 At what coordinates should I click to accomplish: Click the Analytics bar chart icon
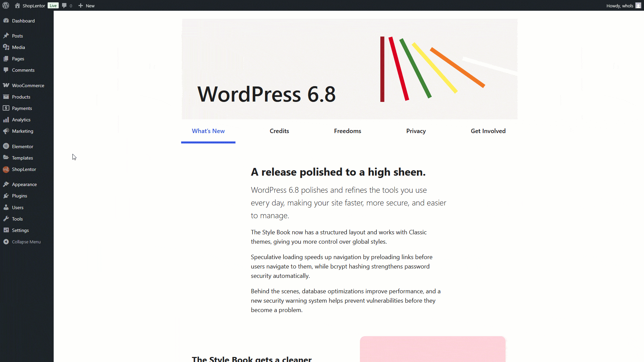click(6, 119)
